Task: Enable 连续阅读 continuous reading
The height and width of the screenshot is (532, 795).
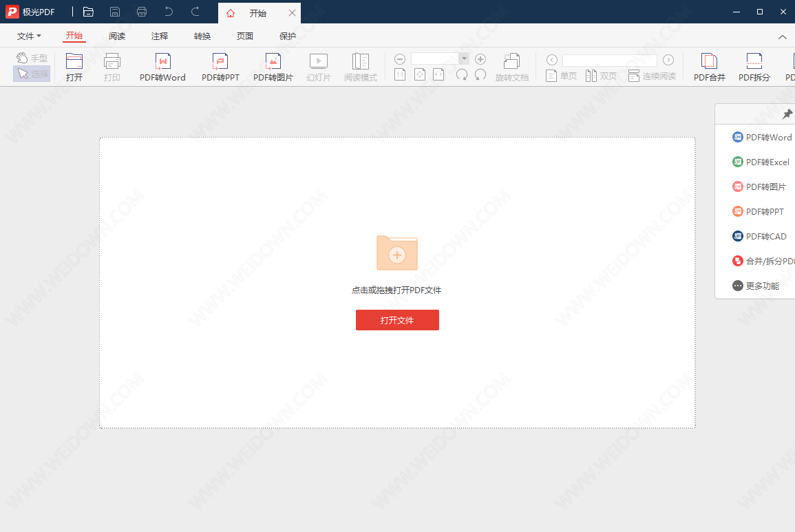Action: pyautogui.click(x=652, y=76)
